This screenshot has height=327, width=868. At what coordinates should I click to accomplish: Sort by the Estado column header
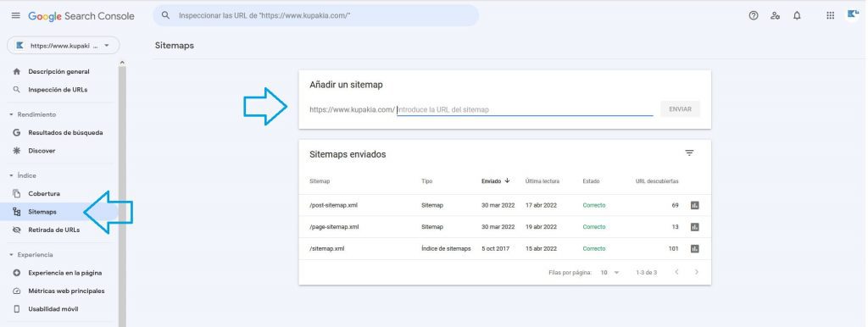[x=591, y=181]
